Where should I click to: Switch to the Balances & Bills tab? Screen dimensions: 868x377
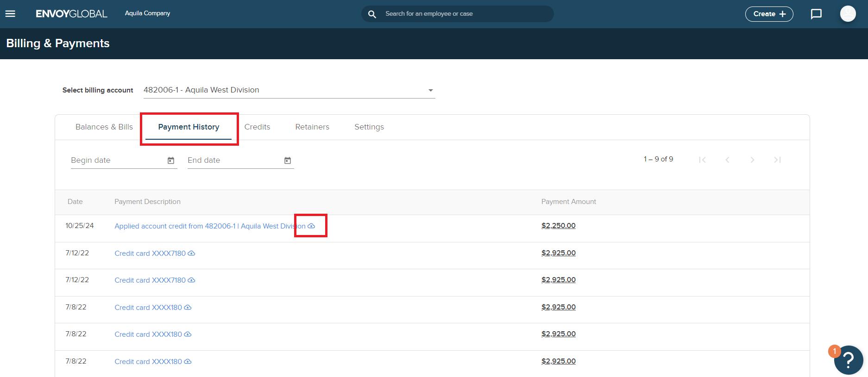(104, 127)
